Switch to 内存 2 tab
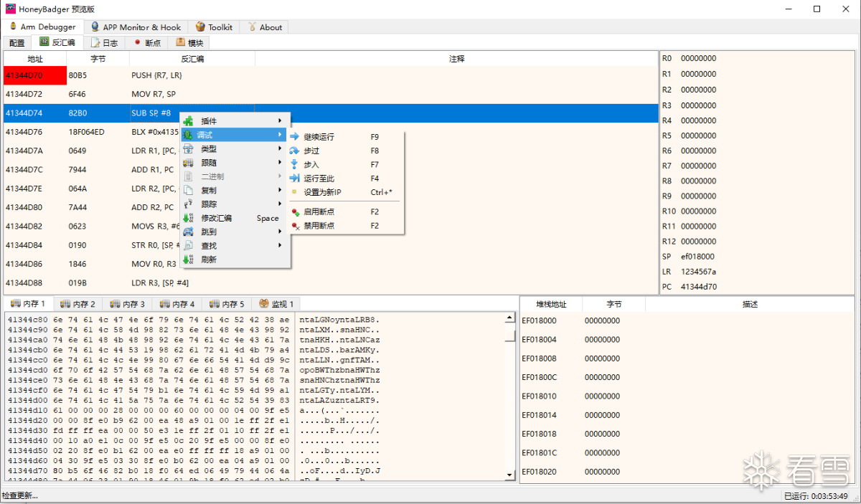861x504 pixels. [x=77, y=304]
